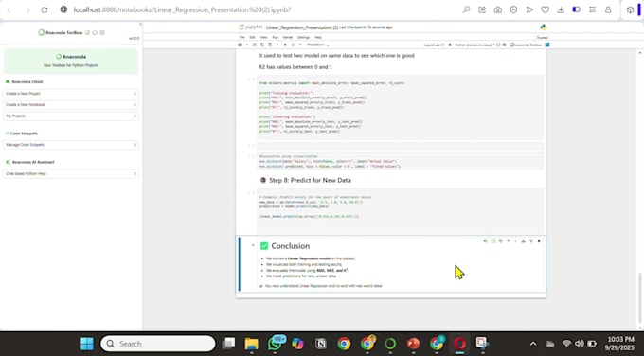Viewport: 644px width, 356px height.
Task: Open notebook in JupyterLab button
Action: click(434, 44)
